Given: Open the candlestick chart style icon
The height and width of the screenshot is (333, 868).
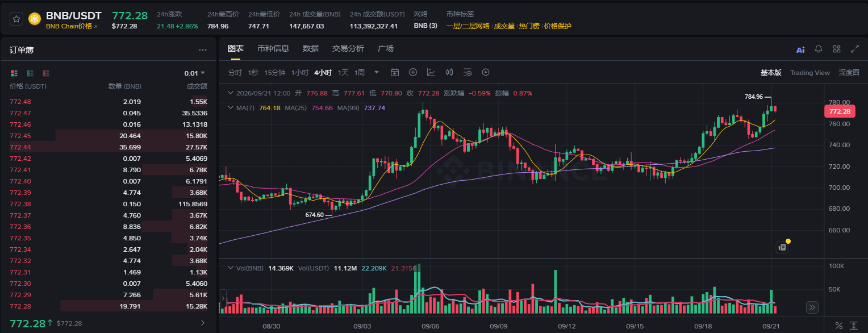Looking at the screenshot, I should point(449,72).
